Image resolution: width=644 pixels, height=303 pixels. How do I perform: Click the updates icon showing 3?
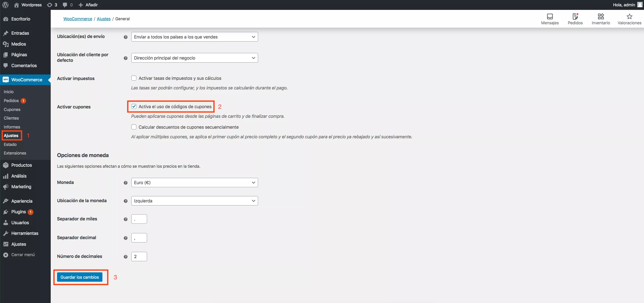[x=50, y=5]
